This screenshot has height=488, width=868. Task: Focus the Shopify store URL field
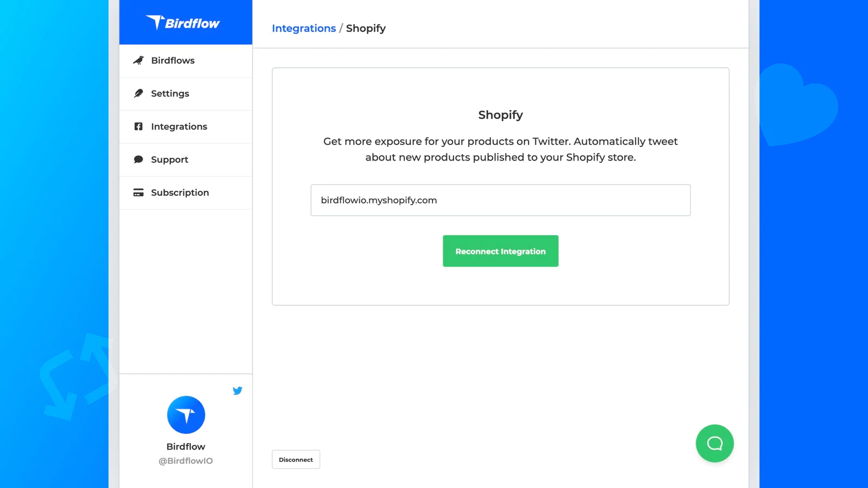click(500, 200)
